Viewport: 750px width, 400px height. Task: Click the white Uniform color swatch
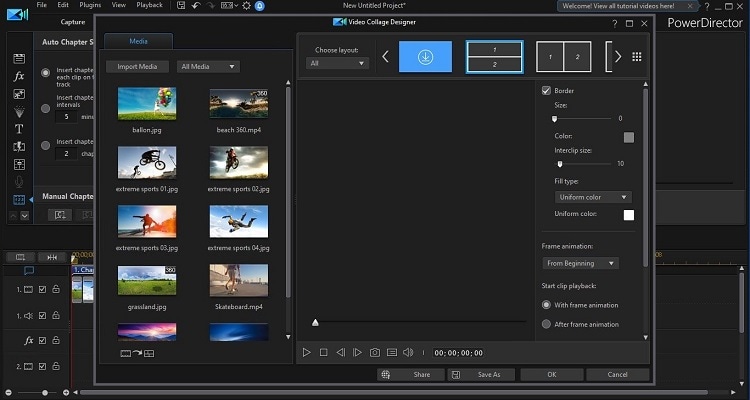click(629, 215)
